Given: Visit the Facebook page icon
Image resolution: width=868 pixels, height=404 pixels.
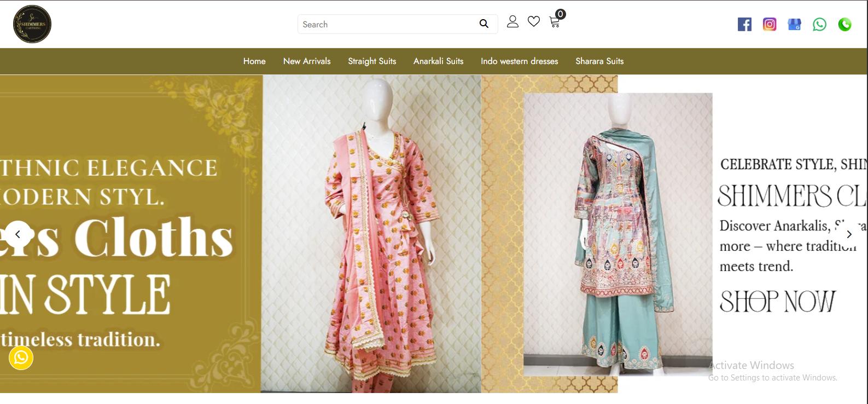Looking at the screenshot, I should click(744, 24).
